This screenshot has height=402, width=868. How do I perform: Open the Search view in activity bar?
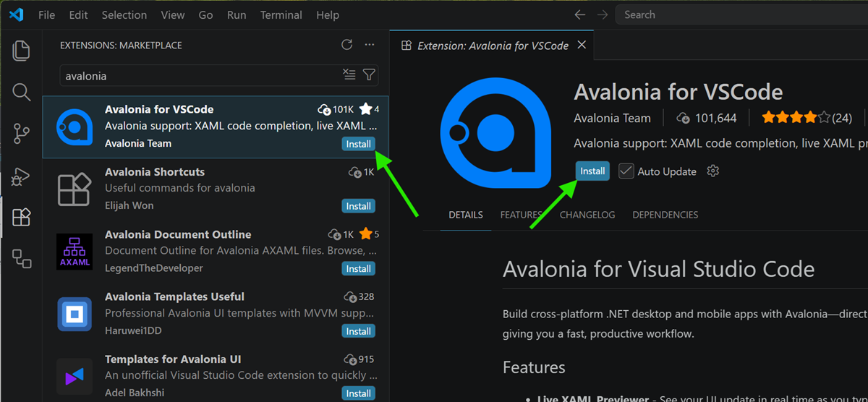point(22,92)
